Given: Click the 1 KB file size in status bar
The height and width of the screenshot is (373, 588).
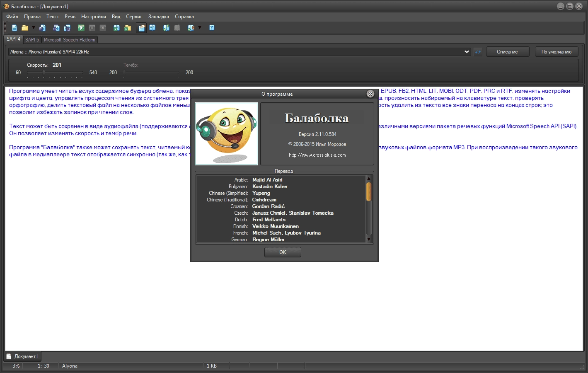Looking at the screenshot, I should coord(212,366).
